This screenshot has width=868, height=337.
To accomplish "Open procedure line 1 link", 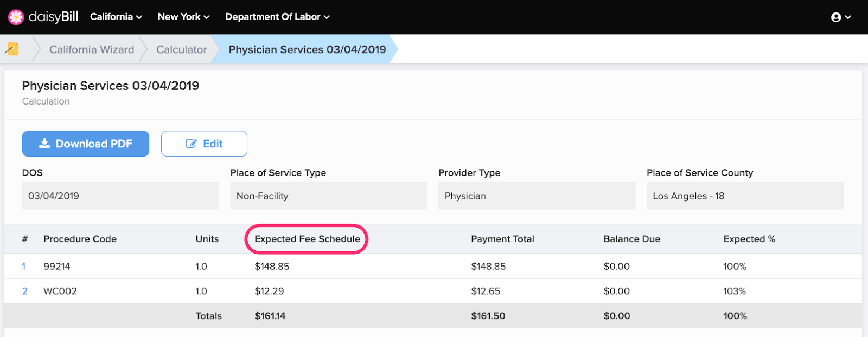I will pos(24,267).
